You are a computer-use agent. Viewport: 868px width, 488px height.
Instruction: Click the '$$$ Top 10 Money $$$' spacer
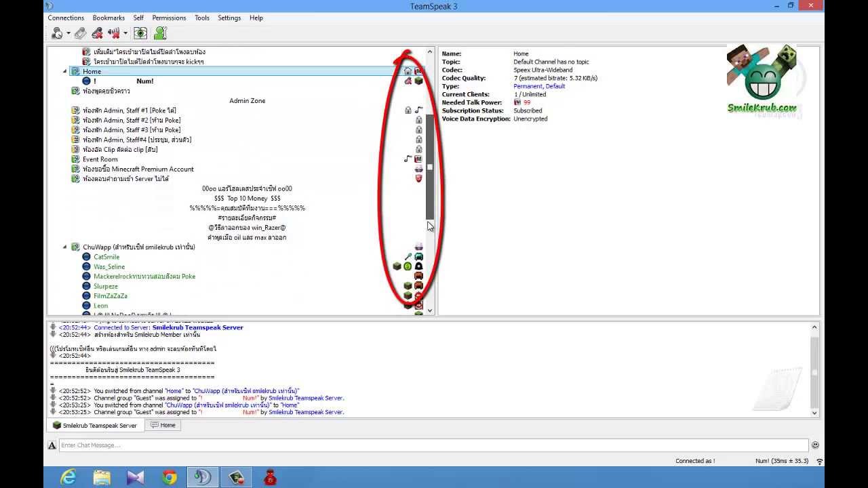click(x=248, y=199)
